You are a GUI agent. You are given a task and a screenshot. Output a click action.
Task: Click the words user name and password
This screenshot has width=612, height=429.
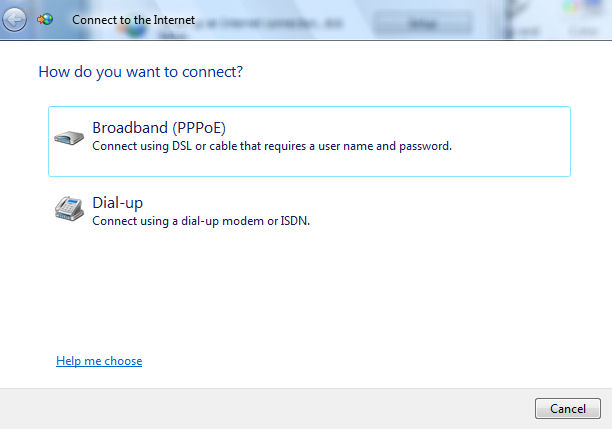(x=385, y=146)
